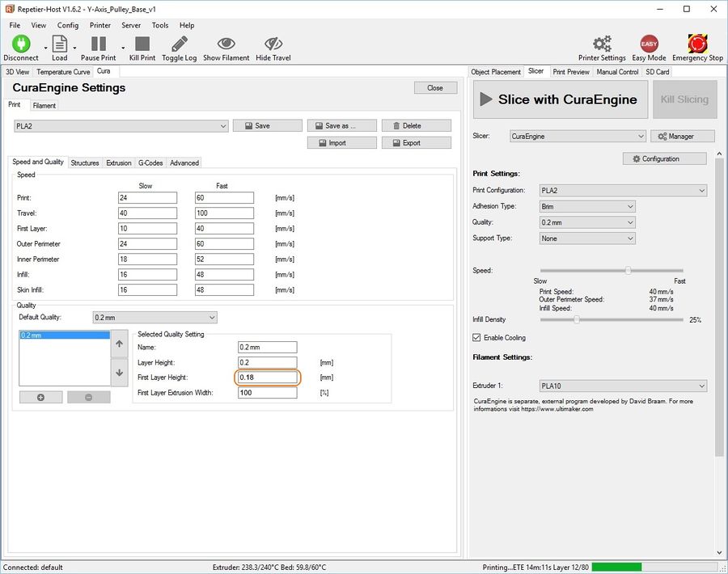Viewport: 728px width, 574px height.
Task: Start Slice with CuraEngine
Action: click(560, 99)
